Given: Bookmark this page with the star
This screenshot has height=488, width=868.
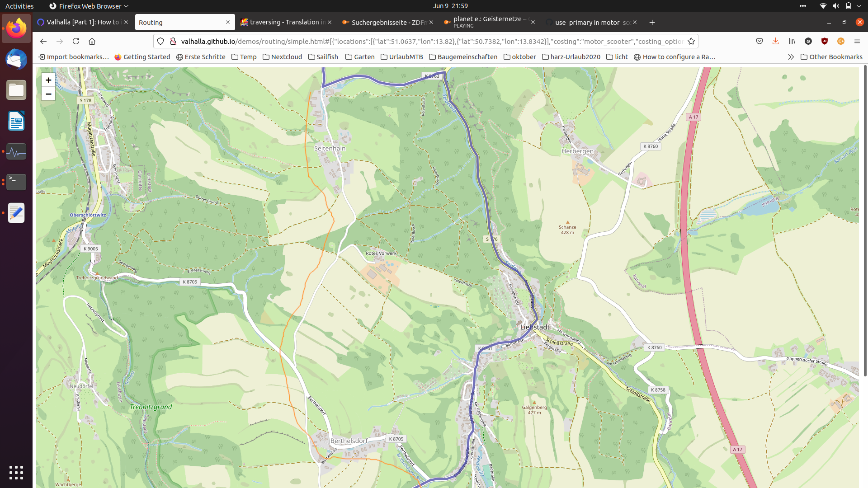Looking at the screenshot, I should [x=691, y=41].
